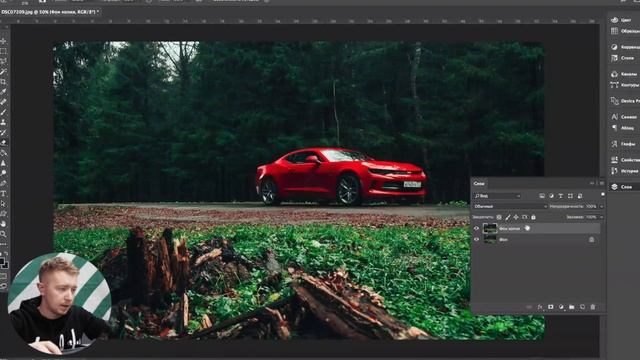The width and height of the screenshot is (640, 360).
Task: Open the Layers panel options menu
Action: pos(602,183)
